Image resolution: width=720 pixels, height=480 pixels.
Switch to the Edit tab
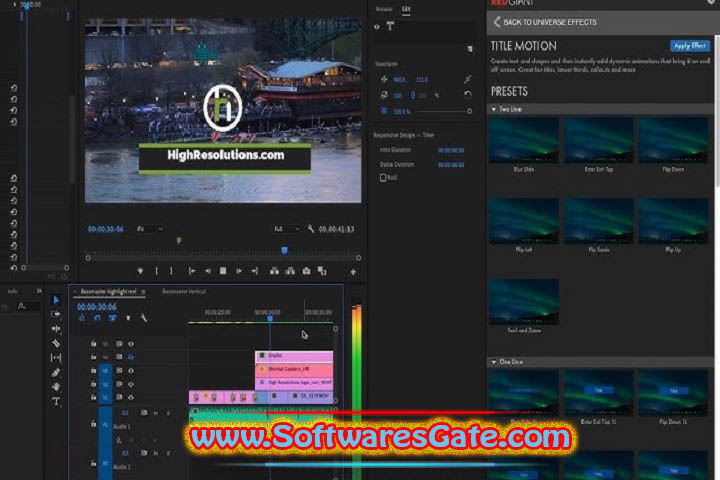[x=406, y=9]
